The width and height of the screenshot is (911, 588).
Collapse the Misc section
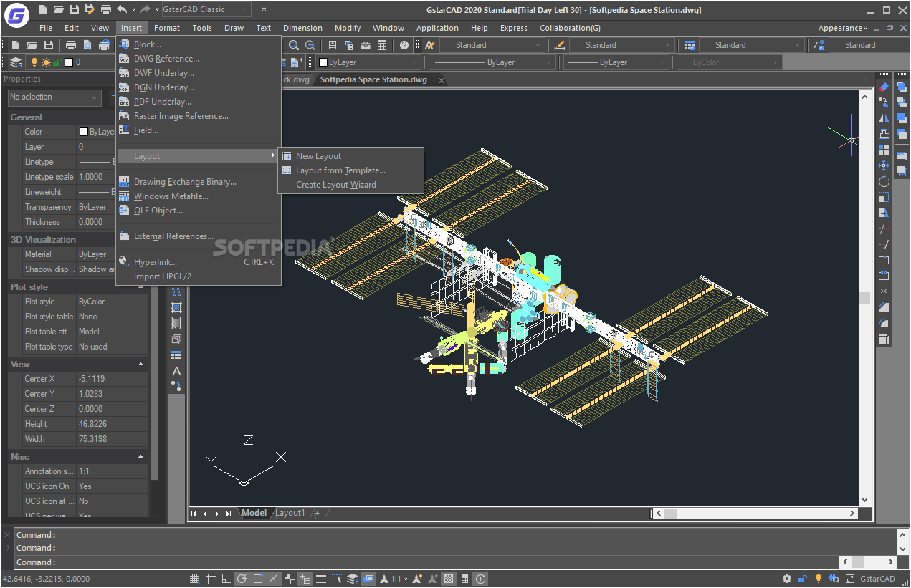pos(141,456)
